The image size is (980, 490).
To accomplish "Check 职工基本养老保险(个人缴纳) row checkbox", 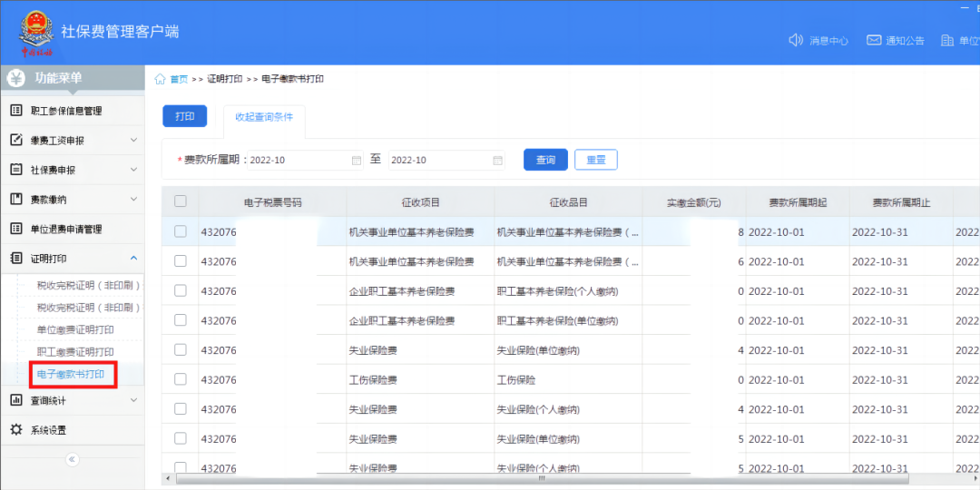I will tap(180, 290).
